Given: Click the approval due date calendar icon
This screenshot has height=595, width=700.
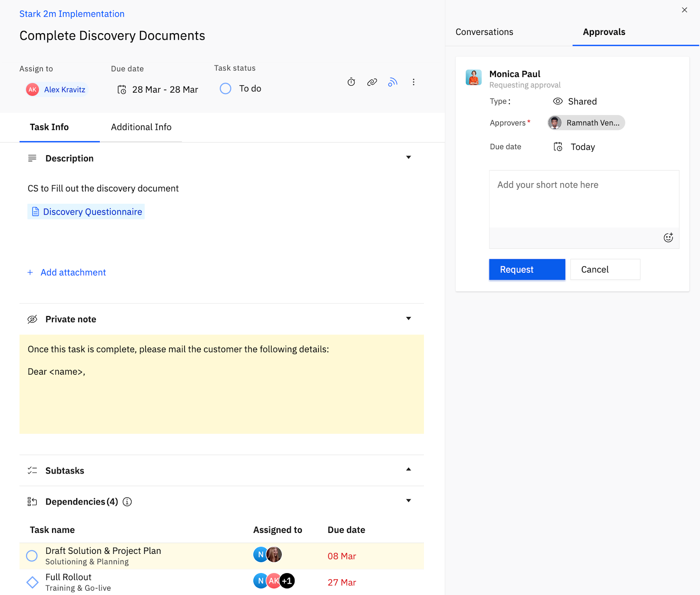Looking at the screenshot, I should [x=558, y=147].
